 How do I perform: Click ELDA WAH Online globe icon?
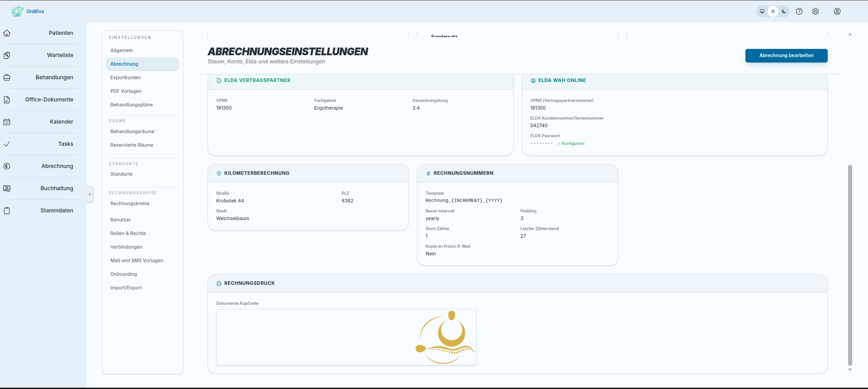point(533,81)
